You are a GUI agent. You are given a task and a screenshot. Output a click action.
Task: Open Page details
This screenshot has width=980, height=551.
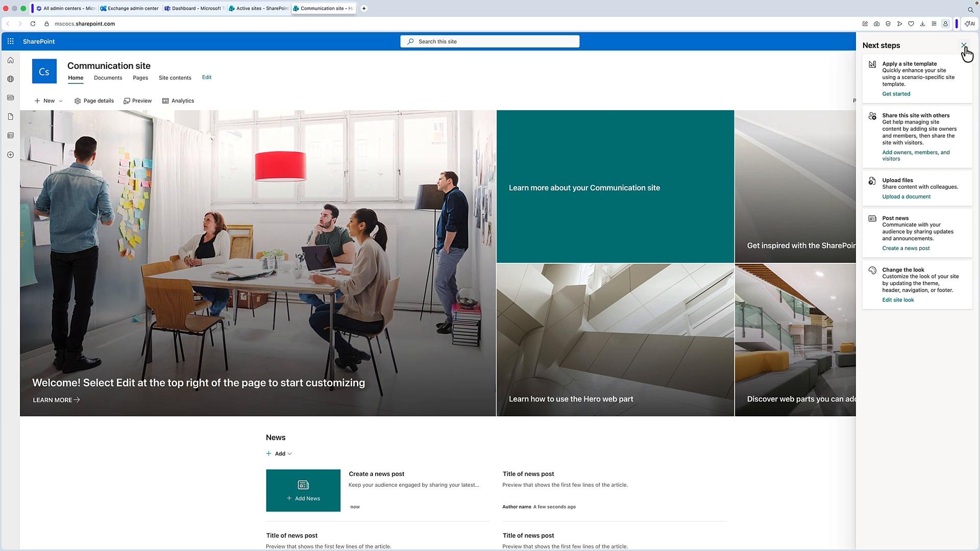tap(94, 101)
